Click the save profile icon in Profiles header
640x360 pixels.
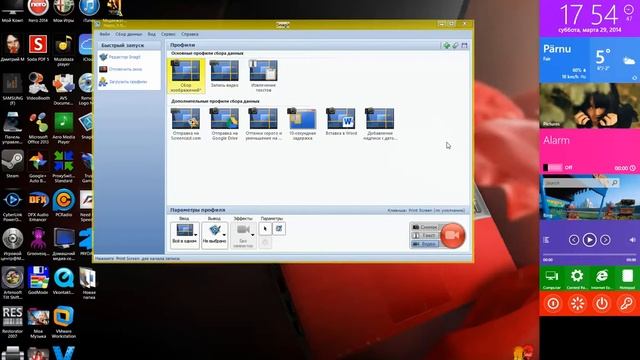pyautogui.click(x=464, y=45)
